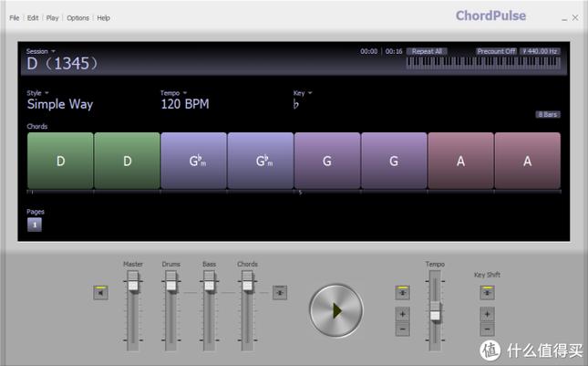
Task: Click the 00:00 elapsed time display
Action: click(369, 51)
